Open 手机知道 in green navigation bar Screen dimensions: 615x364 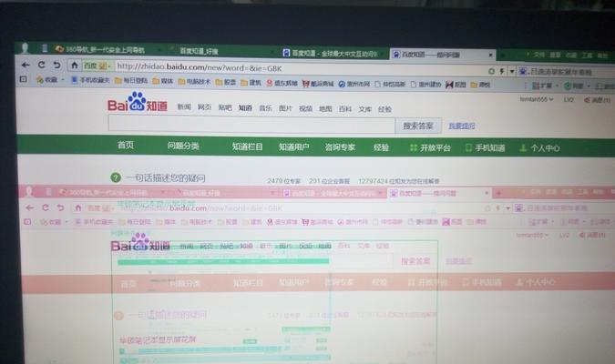click(x=486, y=147)
